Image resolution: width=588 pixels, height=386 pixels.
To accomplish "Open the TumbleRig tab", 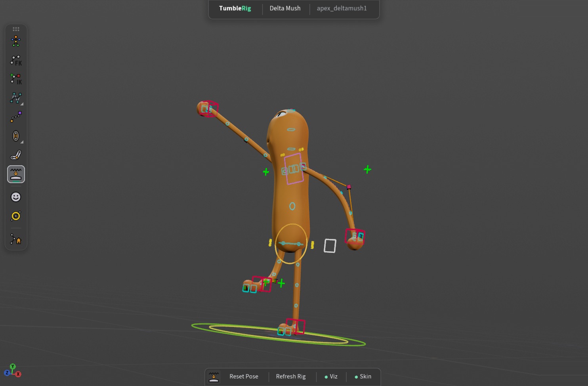I will 235,8.
